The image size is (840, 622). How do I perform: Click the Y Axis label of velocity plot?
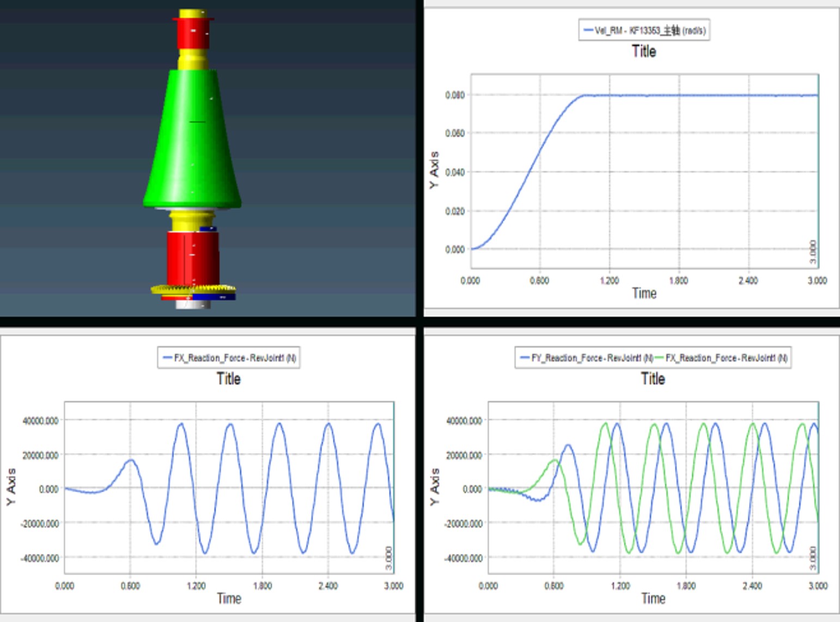click(x=434, y=170)
